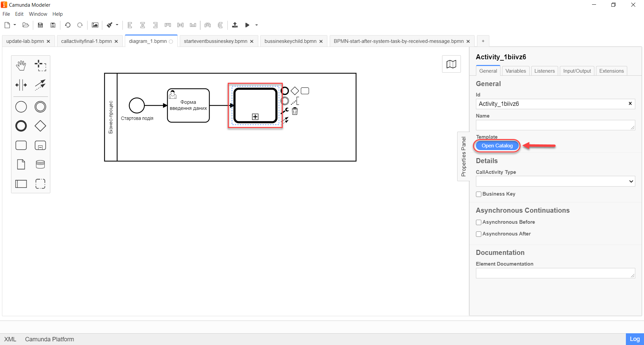Open CallActivity Type dropdown

[x=555, y=181]
